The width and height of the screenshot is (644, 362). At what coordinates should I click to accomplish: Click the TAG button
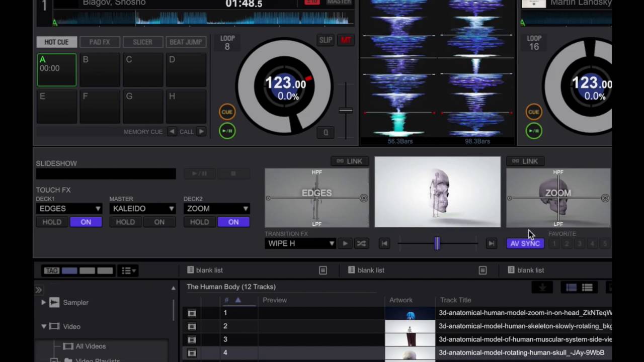[51, 271]
